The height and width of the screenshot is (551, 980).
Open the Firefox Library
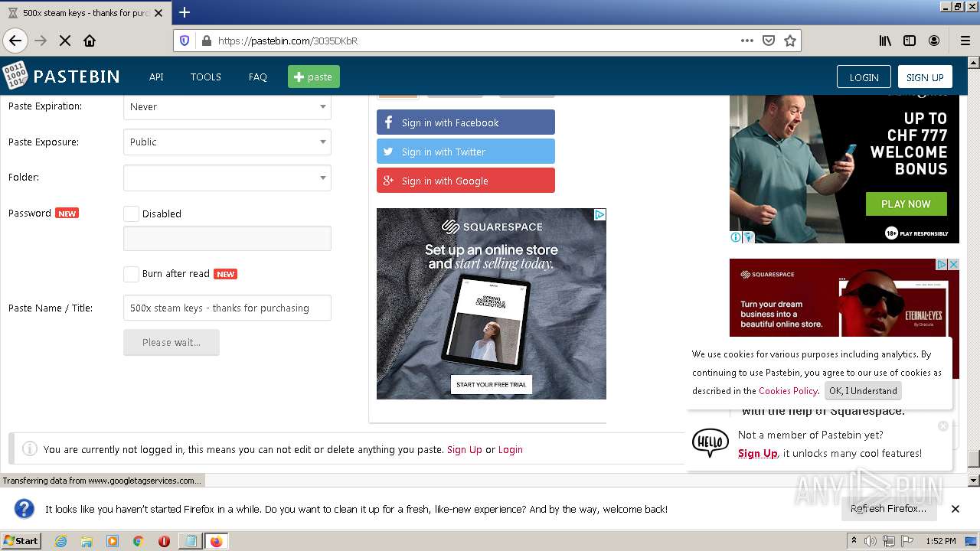(885, 41)
